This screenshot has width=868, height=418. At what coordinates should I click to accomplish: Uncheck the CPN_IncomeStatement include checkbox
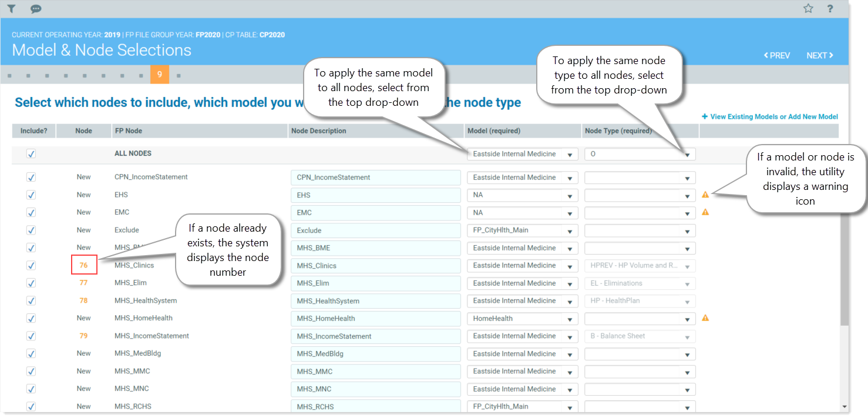[31, 178]
